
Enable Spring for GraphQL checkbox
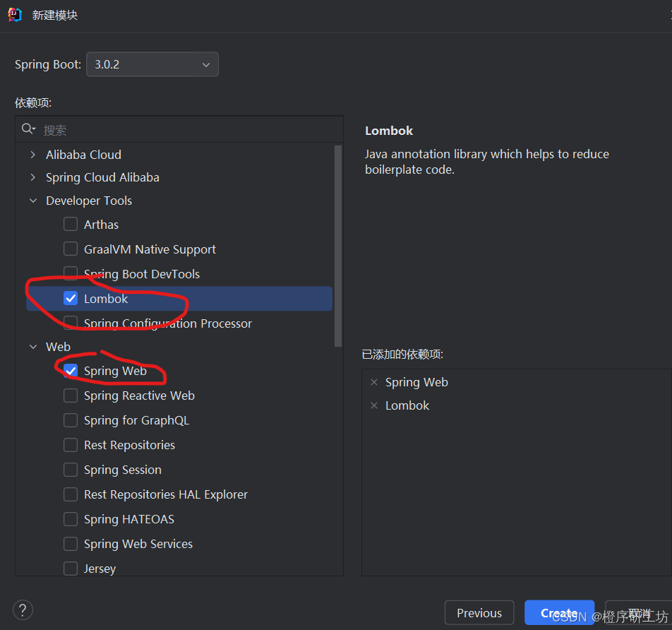[x=71, y=420]
